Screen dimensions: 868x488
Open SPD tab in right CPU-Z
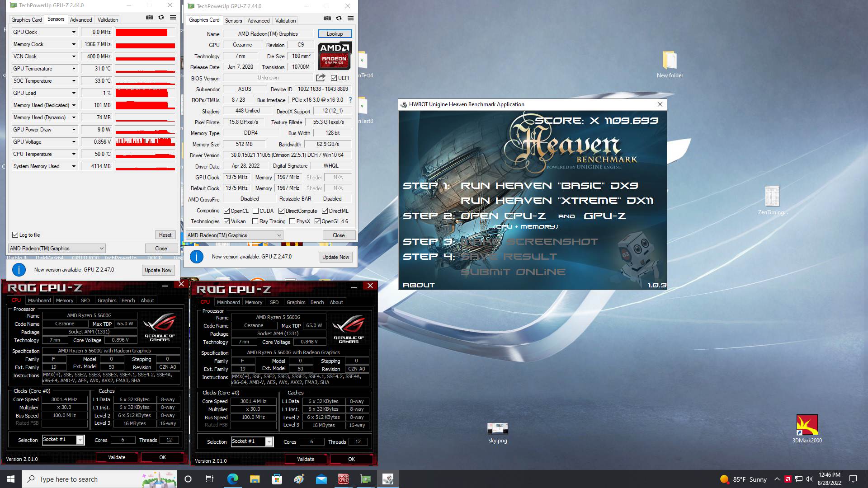274,302
